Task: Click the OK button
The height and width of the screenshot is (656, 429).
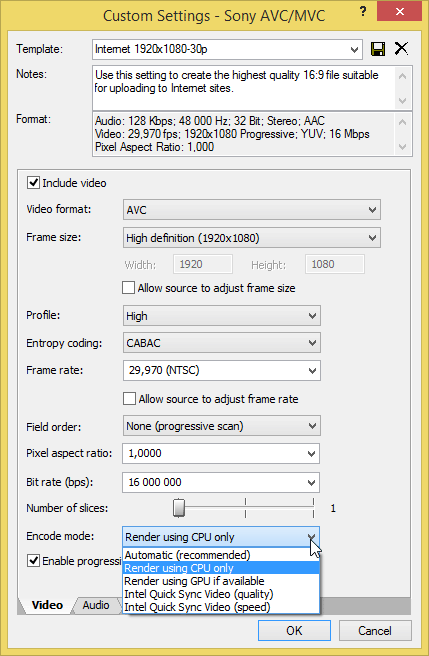Action: [294, 630]
